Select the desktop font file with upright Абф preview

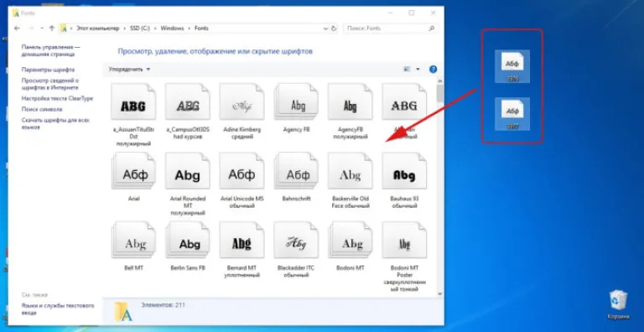point(512,66)
